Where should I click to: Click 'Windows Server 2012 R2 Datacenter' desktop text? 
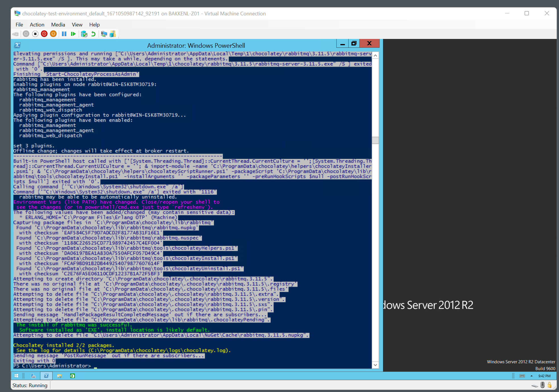pos(521,362)
